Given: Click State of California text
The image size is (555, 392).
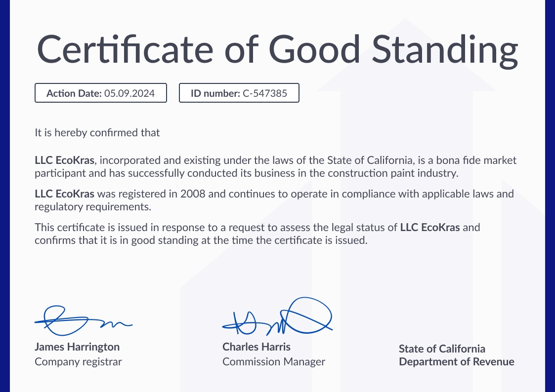Looking at the screenshot, I should click(442, 349).
